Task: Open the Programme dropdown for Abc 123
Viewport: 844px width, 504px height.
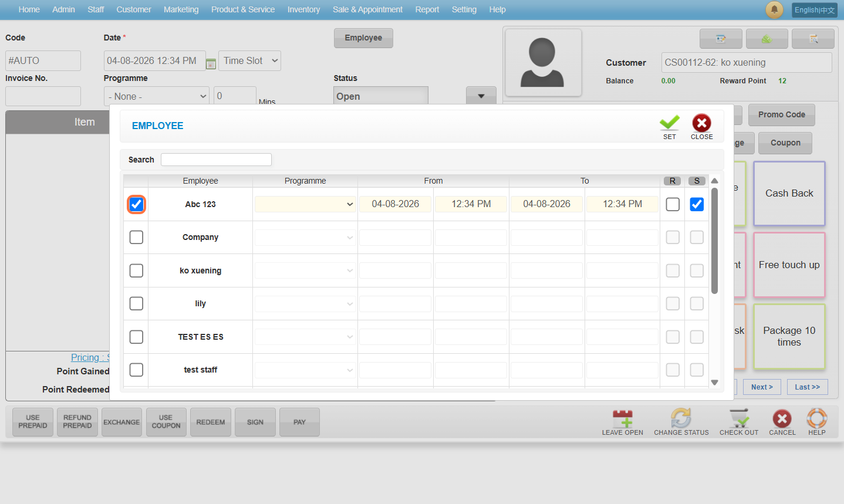Action: click(305, 204)
